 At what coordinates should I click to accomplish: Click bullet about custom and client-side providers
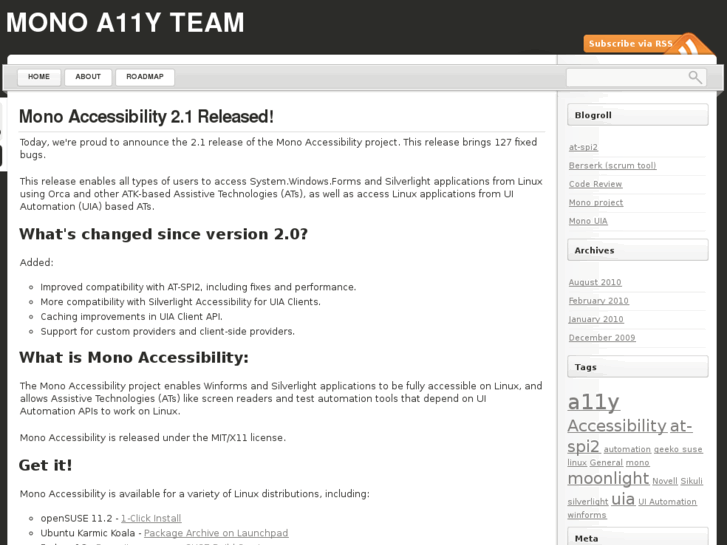[167, 332]
